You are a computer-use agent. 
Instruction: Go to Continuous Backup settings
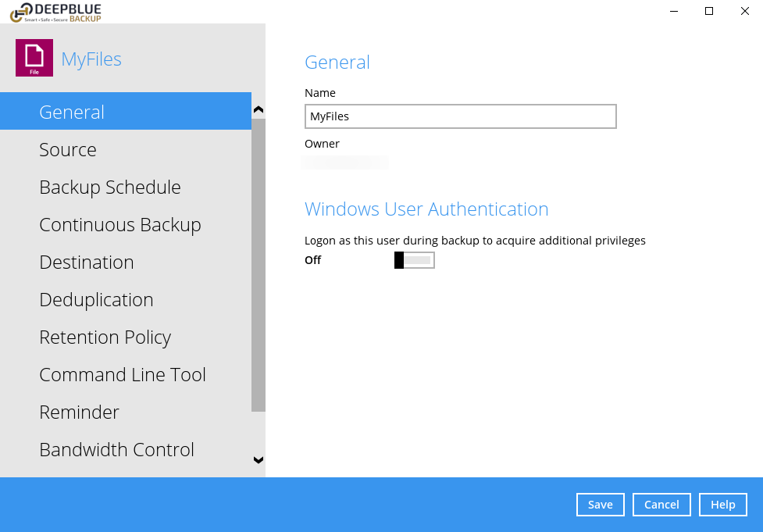(120, 225)
